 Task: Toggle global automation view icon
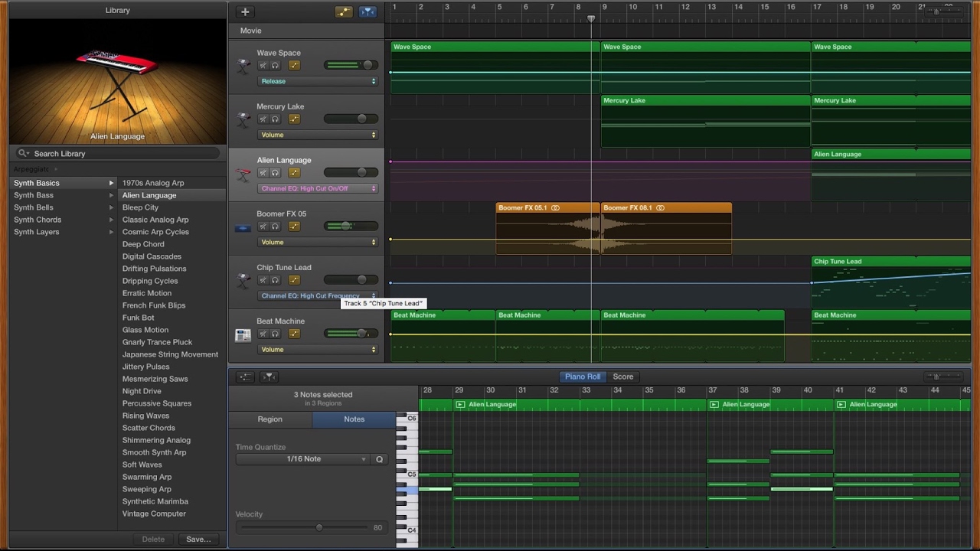click(x=344, y=11)
